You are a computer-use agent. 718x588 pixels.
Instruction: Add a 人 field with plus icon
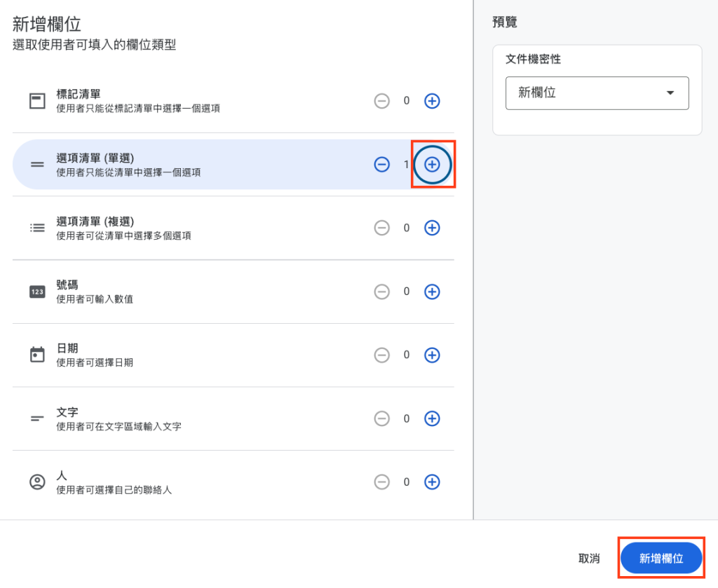click(x=432, y=481)
